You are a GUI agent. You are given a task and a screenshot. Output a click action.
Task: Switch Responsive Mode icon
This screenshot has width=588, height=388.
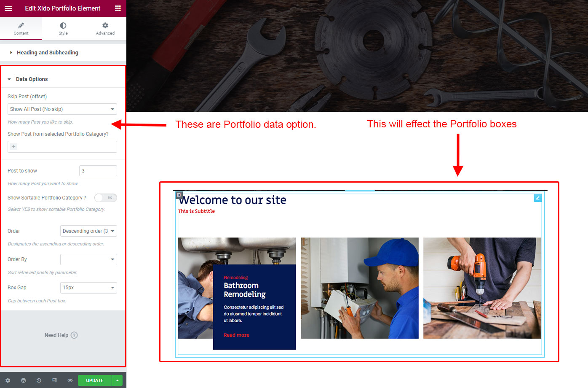[54, 380]
